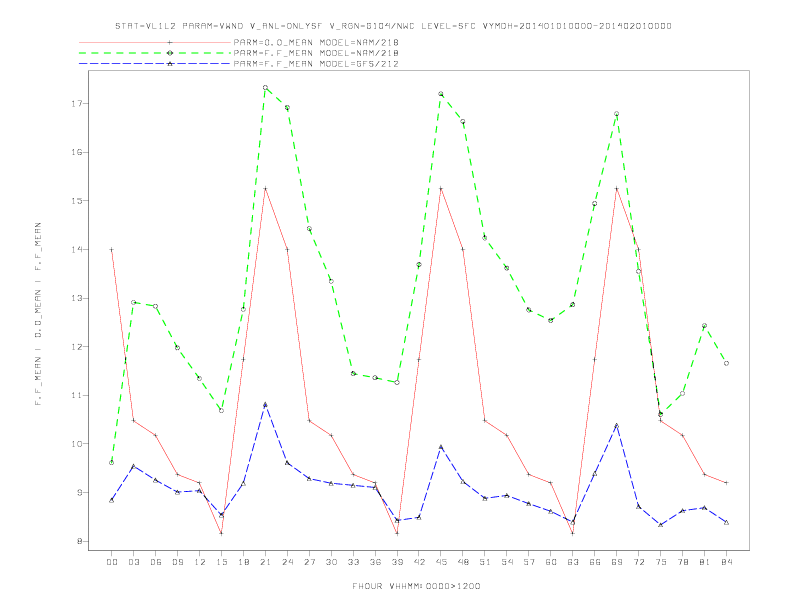Click y-axis tick label 12

76,346
